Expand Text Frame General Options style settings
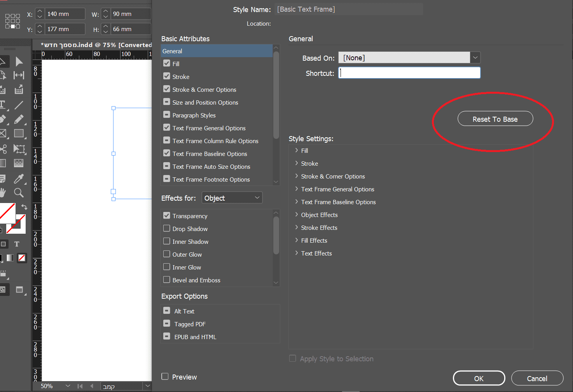Screen dimensions: 573x392 click(x=297, y=189)
